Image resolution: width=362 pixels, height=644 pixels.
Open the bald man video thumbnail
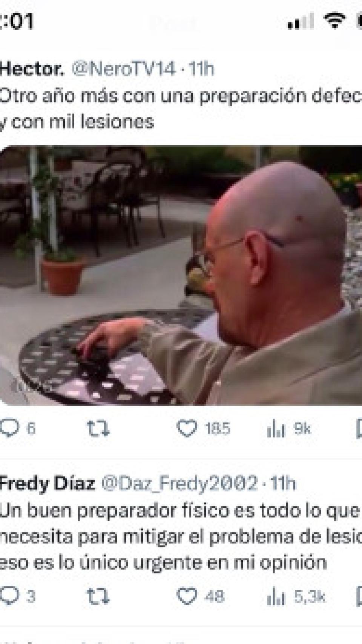point(181,275)
